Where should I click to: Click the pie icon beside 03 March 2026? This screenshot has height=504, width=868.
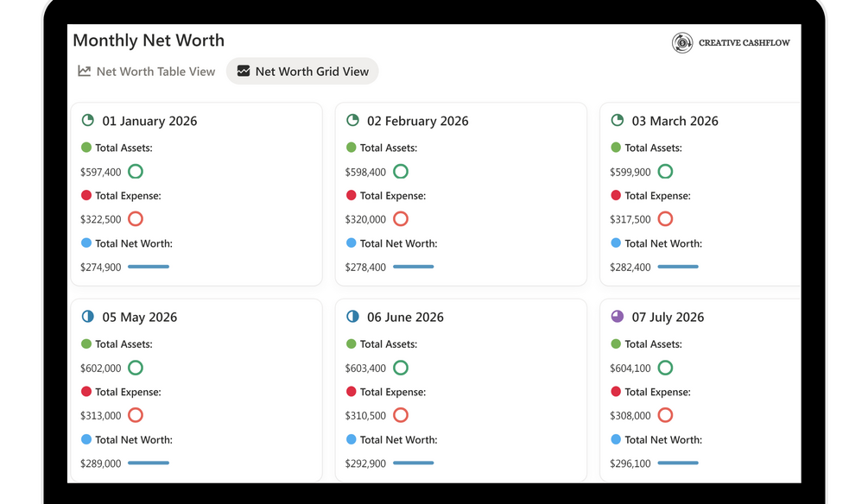click(x=618, y=120)
